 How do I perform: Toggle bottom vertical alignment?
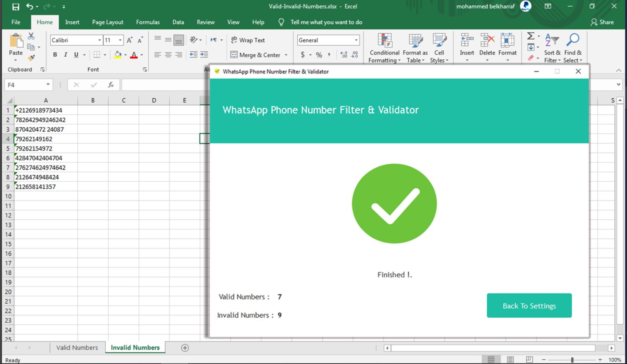click(x=179, y=40)
